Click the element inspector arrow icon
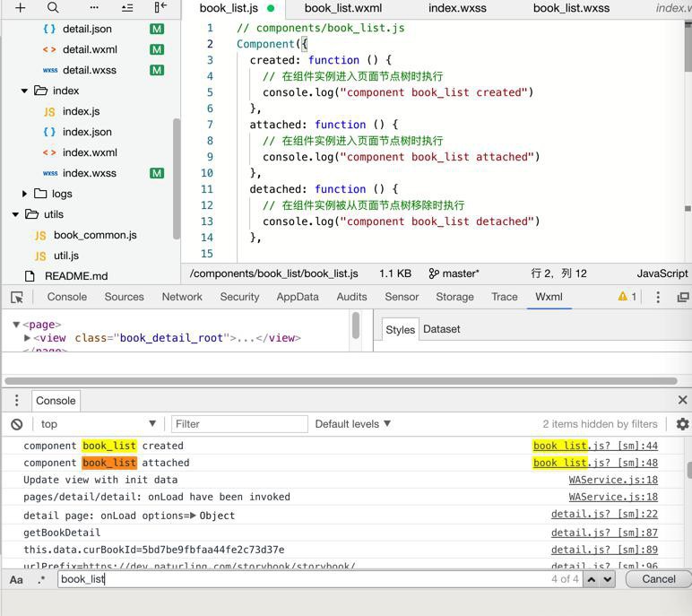 tap(17, 297)
